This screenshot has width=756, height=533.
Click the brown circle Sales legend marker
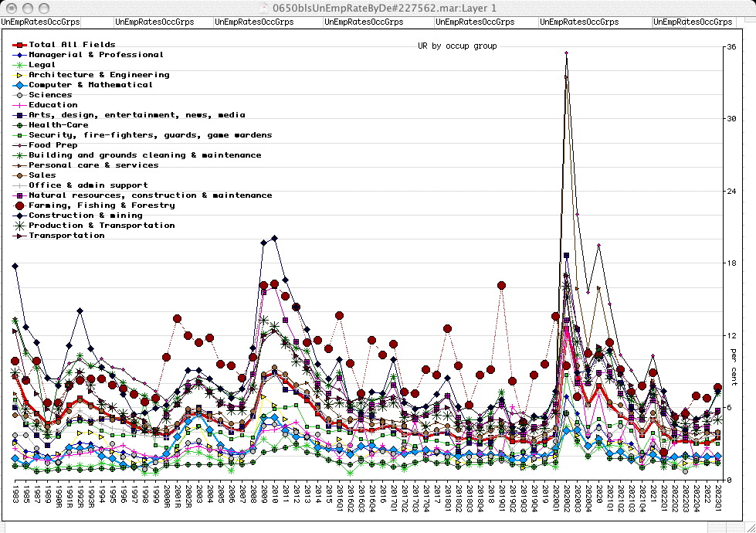(x=21, y=175)
